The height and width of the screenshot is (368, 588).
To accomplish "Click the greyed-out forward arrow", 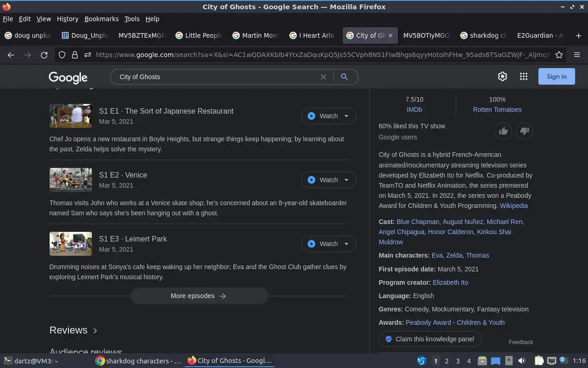I will (x=28, y=55).
